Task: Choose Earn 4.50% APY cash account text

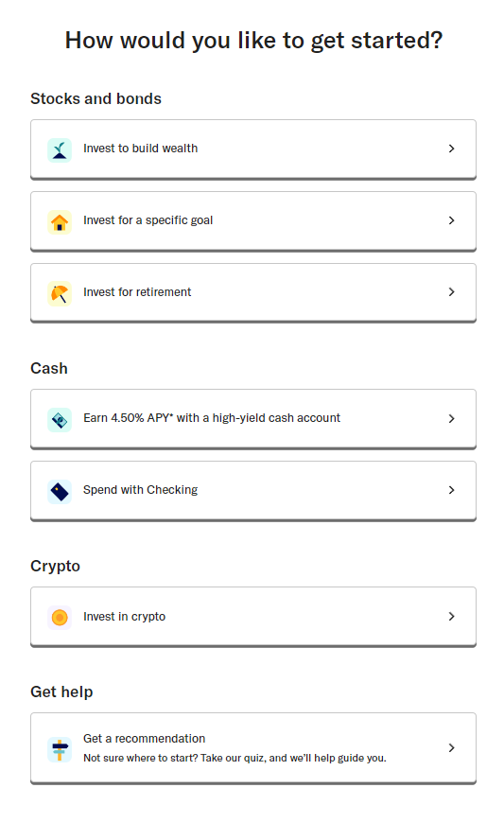Action: tap(212, 418)
